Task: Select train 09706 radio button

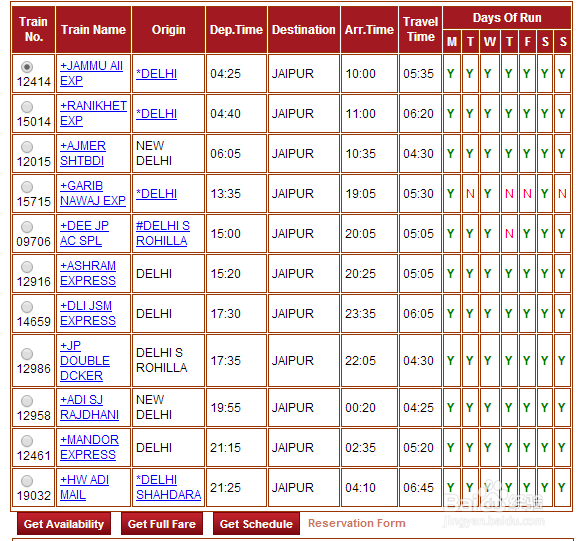Action: click(27, 227)
